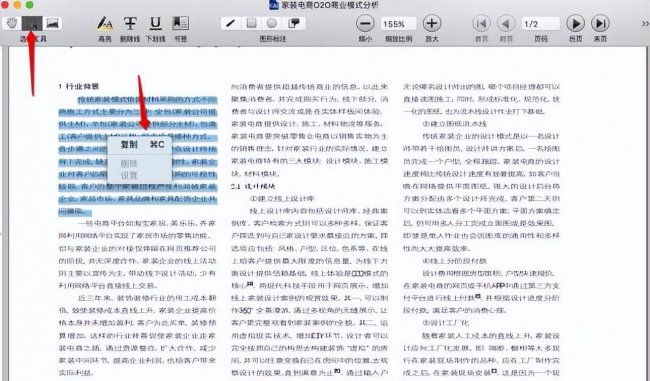Add a bookmark (书签)
650x381 pixels.
[180, 23]
